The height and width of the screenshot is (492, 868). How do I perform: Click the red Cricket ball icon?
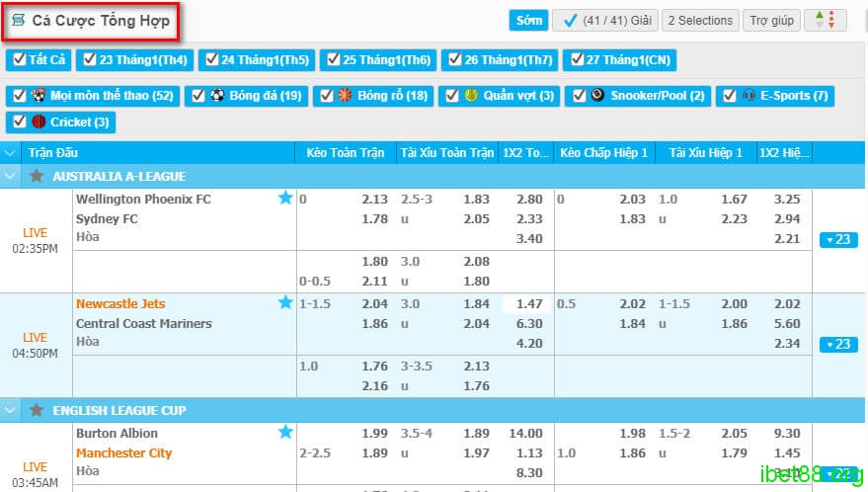click(39, 122)
